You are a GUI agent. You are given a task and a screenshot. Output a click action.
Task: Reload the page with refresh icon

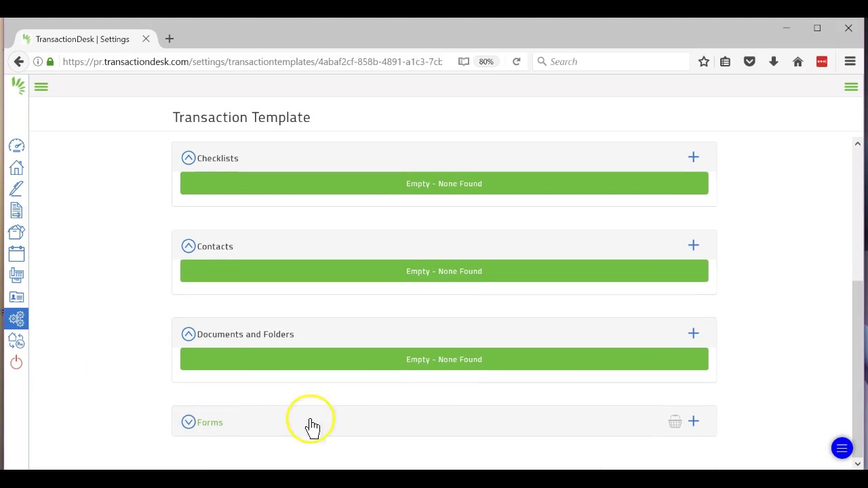516,62
